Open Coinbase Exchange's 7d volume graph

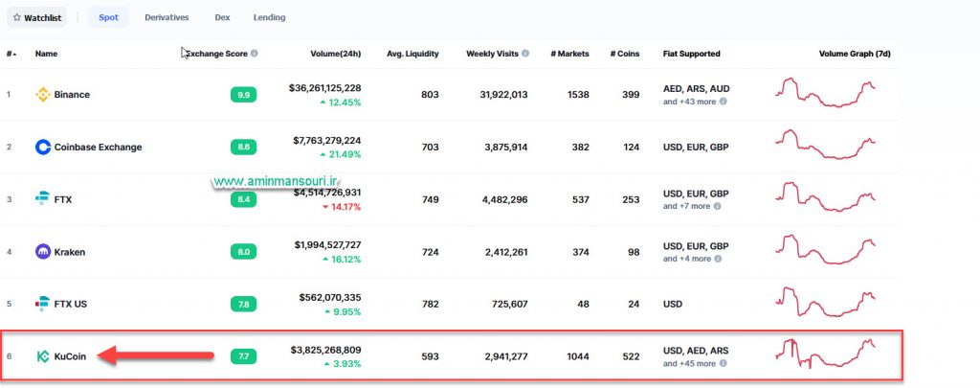coord(825,145)
